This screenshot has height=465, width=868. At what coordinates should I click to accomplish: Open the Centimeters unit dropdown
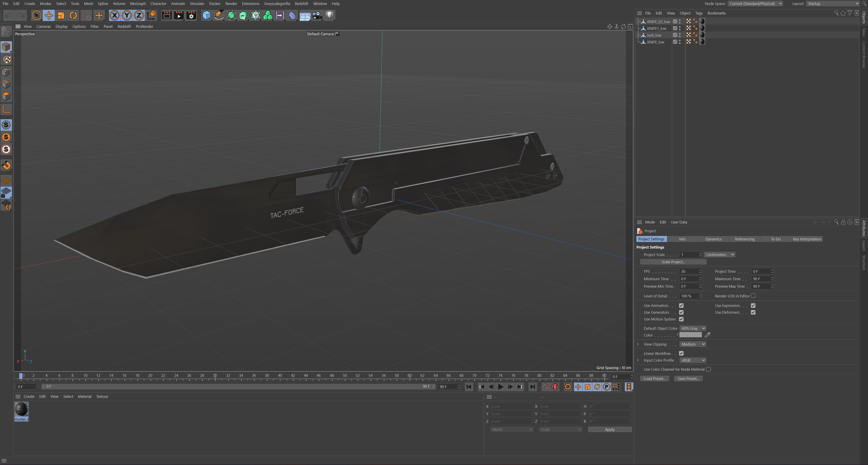(x=719, y=255)
